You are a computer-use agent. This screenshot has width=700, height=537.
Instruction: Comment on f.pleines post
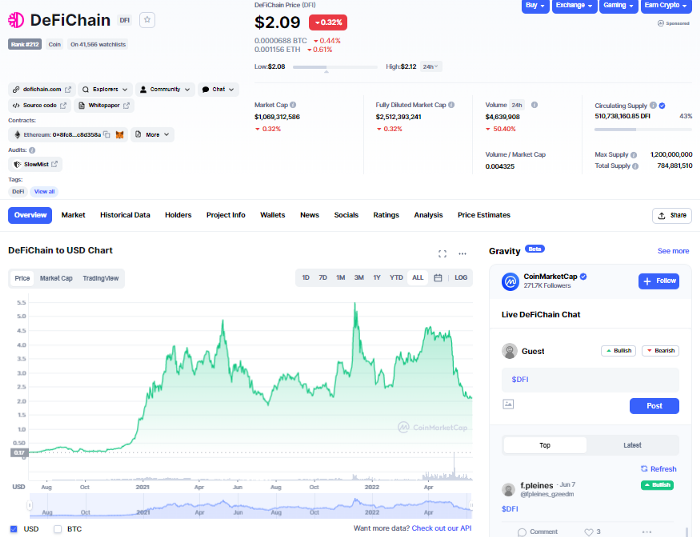point(538,532)
